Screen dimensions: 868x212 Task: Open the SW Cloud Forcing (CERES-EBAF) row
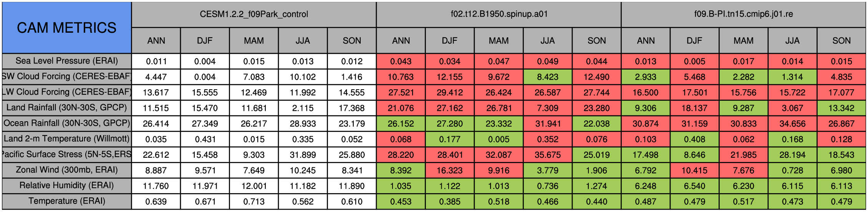click(x=66, y=77)
